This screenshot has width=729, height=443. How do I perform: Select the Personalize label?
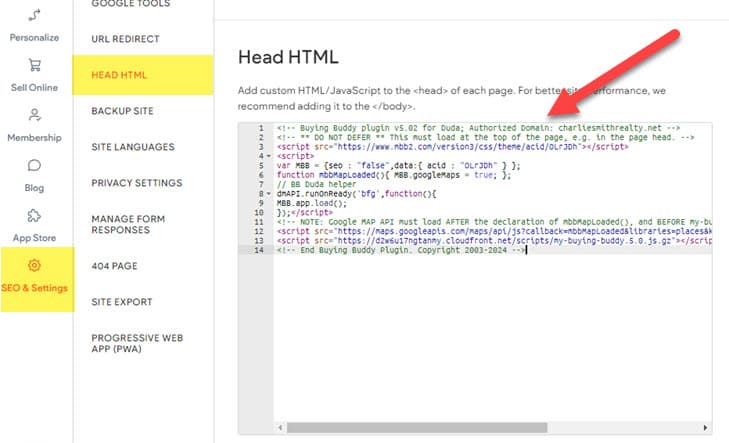pos(34,38)
